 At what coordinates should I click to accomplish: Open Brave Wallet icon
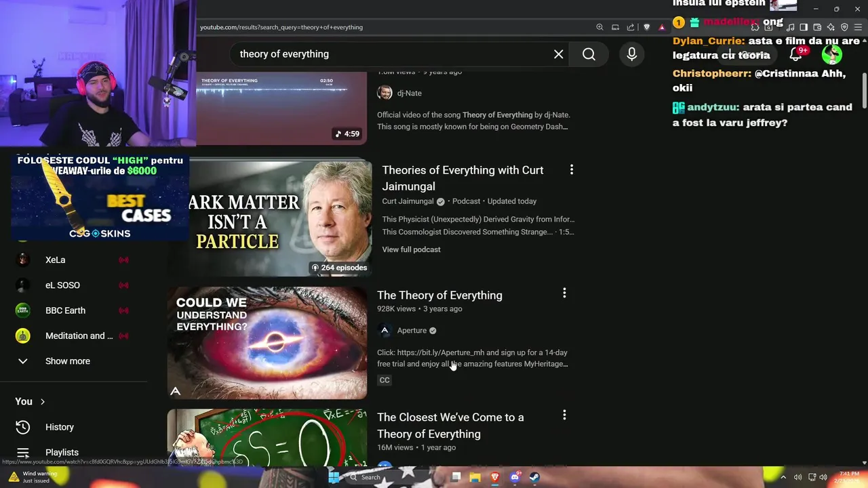(x=817, y=27)
